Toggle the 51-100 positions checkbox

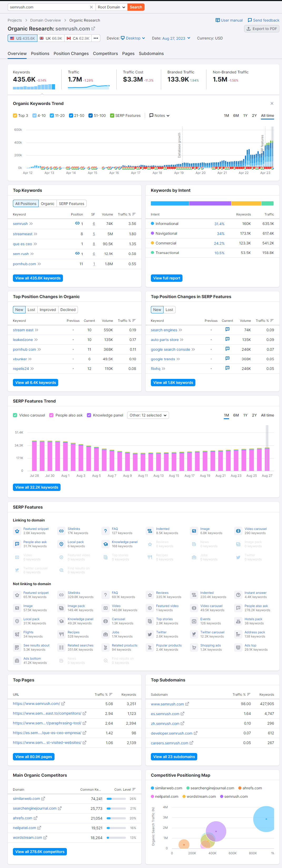tap(91, 116)
